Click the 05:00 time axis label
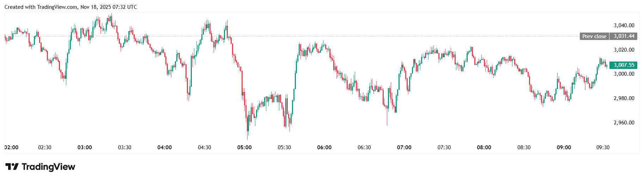Viewport: 644px width, 180px height. [x=244, y=147]
